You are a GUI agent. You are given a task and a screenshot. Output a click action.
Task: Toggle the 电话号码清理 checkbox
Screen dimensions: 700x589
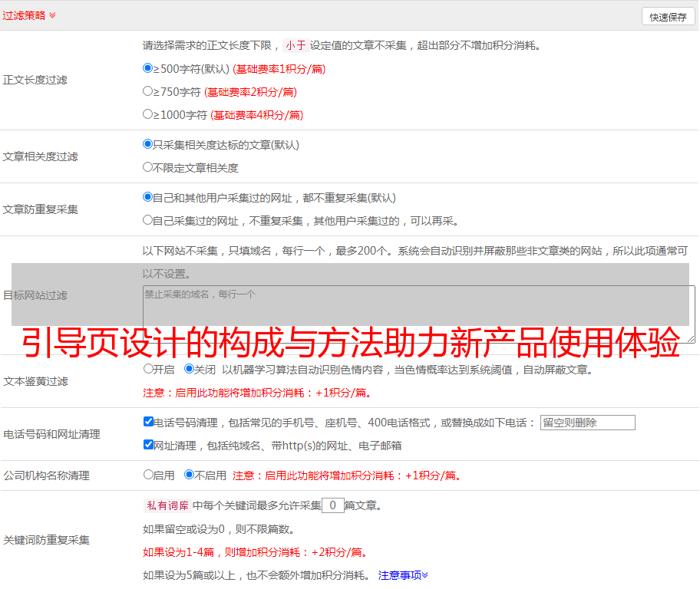(x=149, y=422)
